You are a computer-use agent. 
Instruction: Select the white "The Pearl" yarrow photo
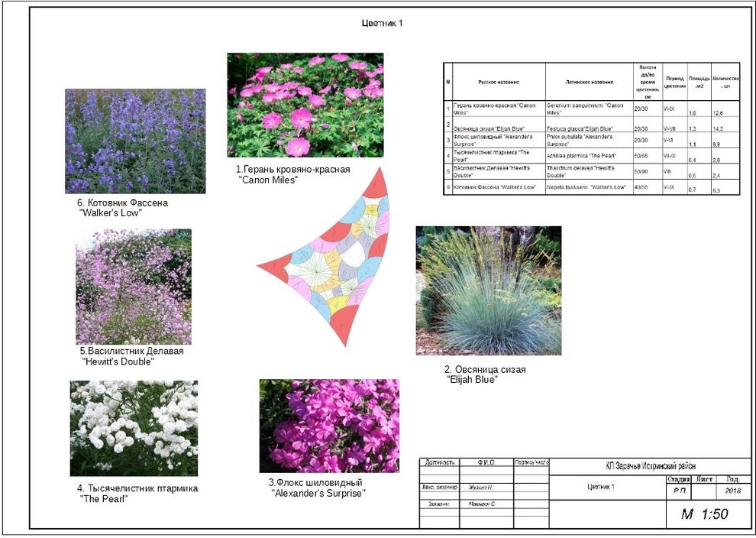pyautogui.click(x=134, y=428)
